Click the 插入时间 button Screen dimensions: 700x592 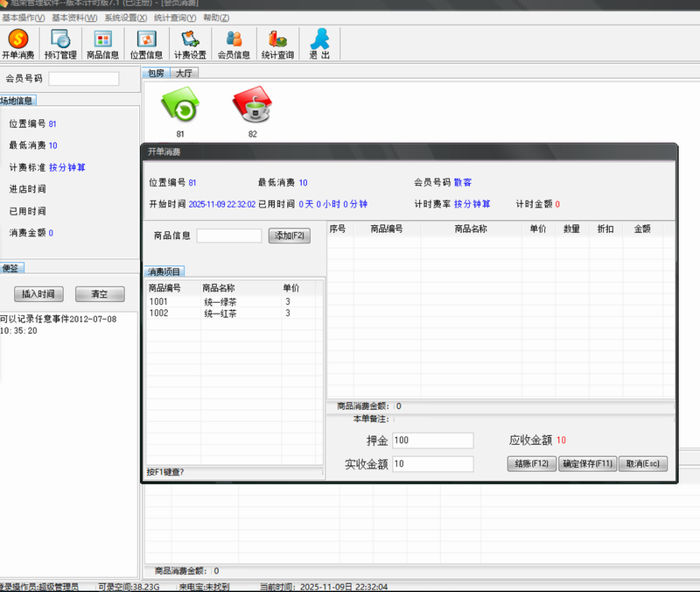tap(38, 293)
